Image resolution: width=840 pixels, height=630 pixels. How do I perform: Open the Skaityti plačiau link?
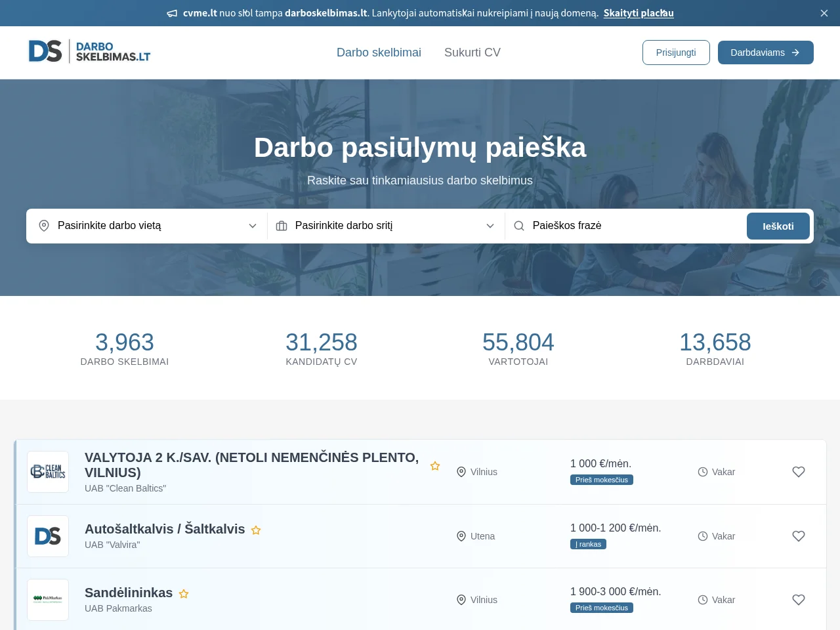pyautogui.click(x=639, y=13)
